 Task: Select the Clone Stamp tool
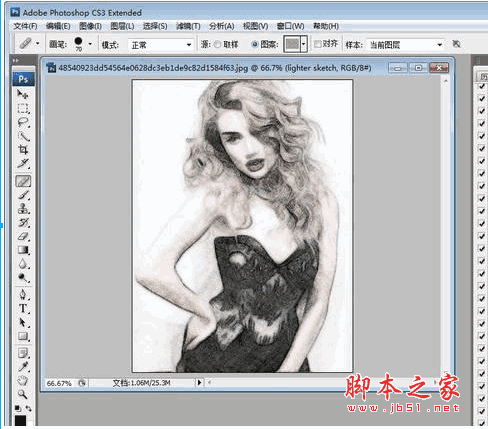coord(23,209)
